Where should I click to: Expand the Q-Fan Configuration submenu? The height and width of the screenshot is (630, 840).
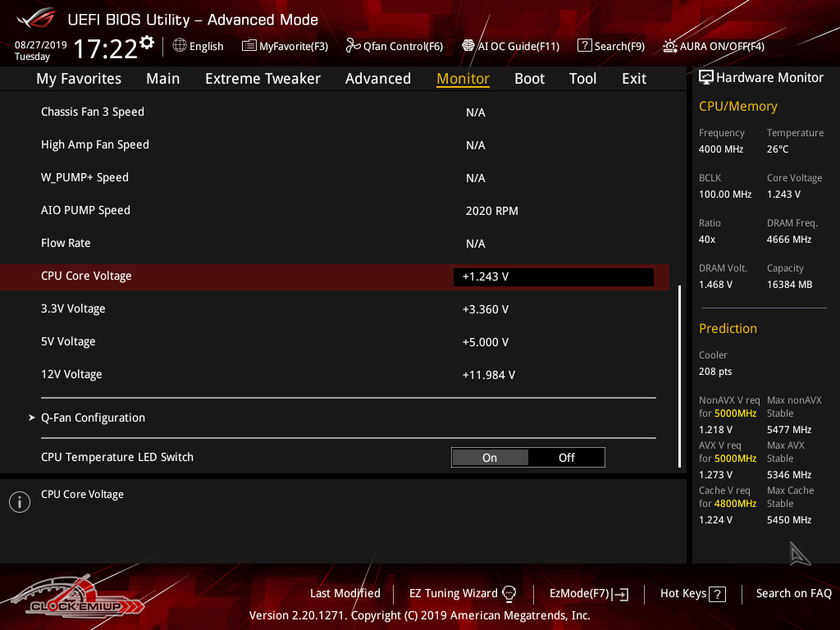pyautogui.click(x=93, y=418)
